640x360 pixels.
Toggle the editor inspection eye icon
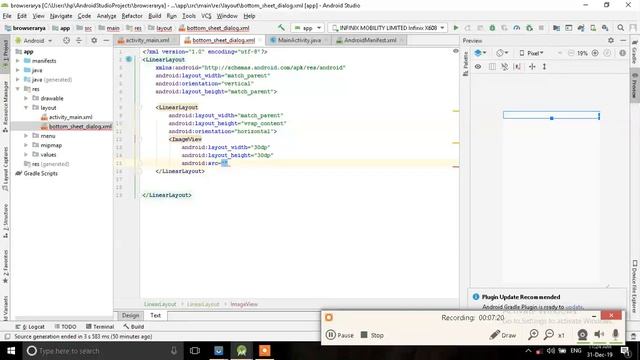[x=456, y=51]
